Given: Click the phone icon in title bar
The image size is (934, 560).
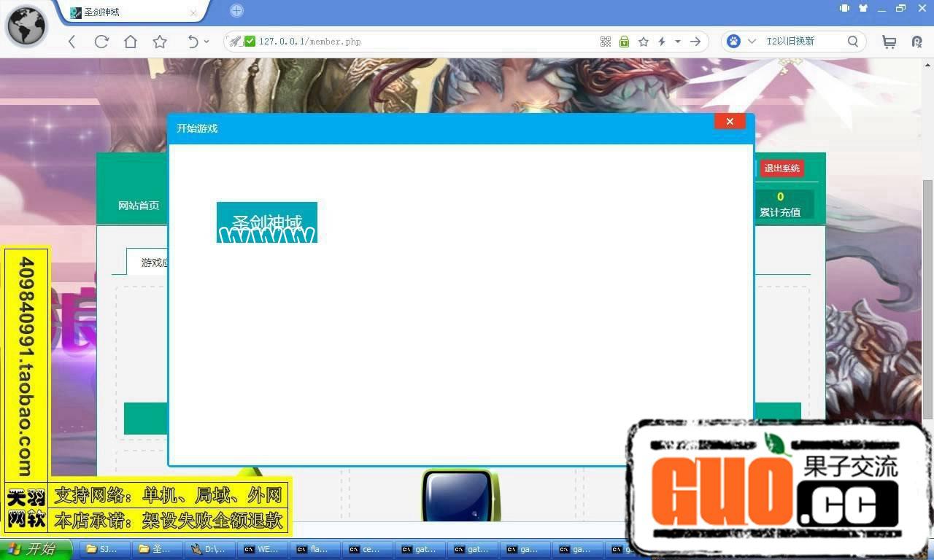Looking at the screenshot, I should tap(844, 8).
